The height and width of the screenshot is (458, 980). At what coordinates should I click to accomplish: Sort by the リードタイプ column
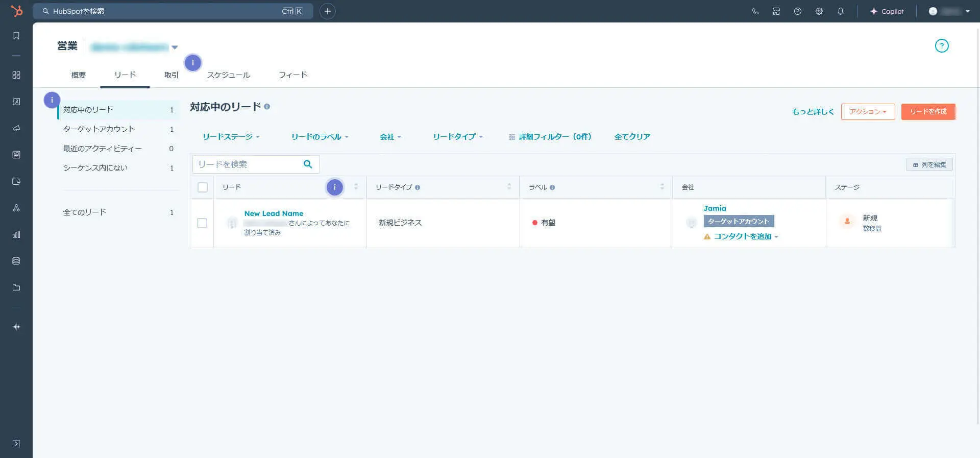click(509, 187)
